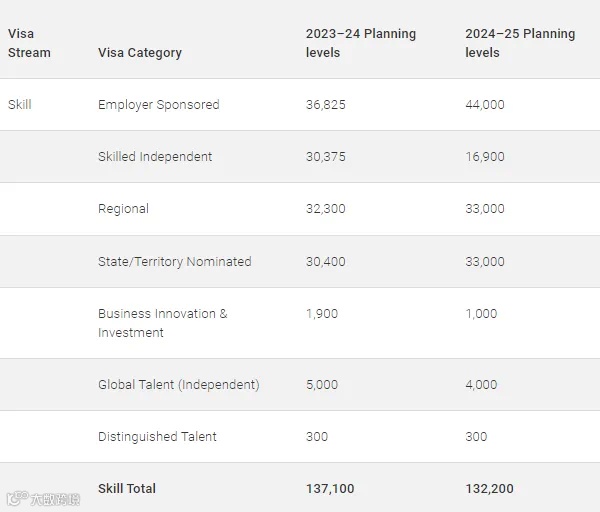
Task: Select the State/Territory Nominated row label
Action: click(174, 262)
